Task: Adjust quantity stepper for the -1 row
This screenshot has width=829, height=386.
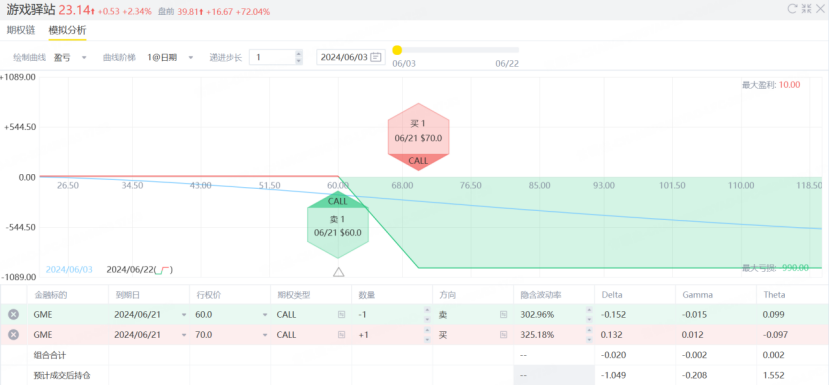Action: [x=427, y=315]
